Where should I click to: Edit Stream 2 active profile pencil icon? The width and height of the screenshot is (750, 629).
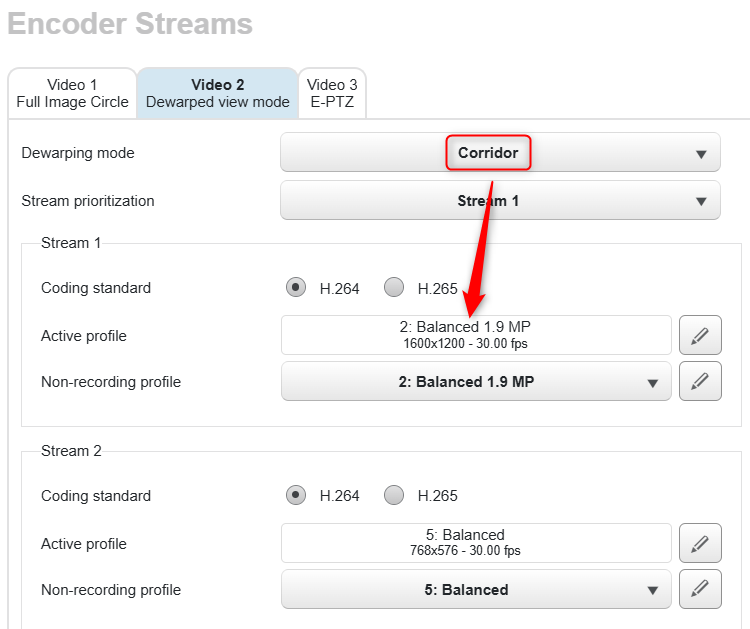700,543
